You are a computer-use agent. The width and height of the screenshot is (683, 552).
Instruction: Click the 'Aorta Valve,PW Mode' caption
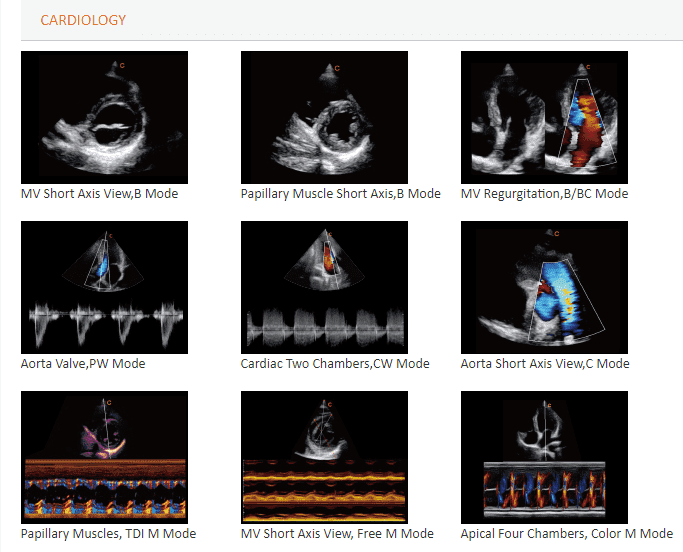point(83,364)
